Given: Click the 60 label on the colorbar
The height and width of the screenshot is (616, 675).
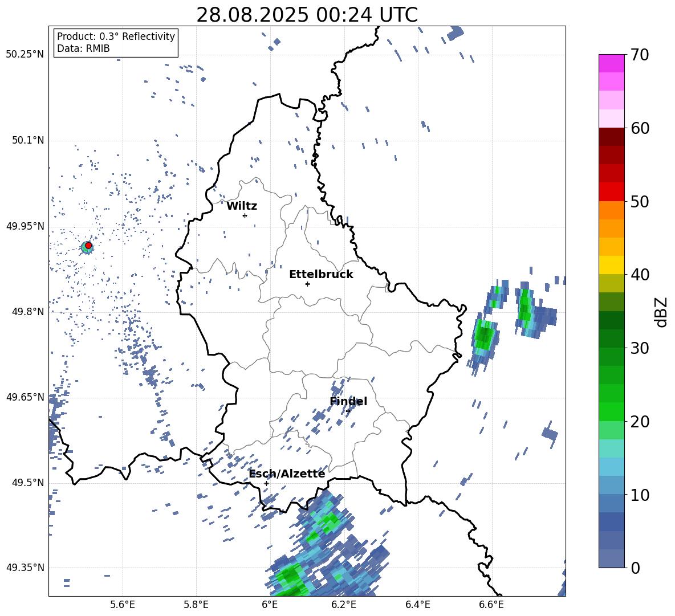Looking at the screenshot, I should point(640,128).
